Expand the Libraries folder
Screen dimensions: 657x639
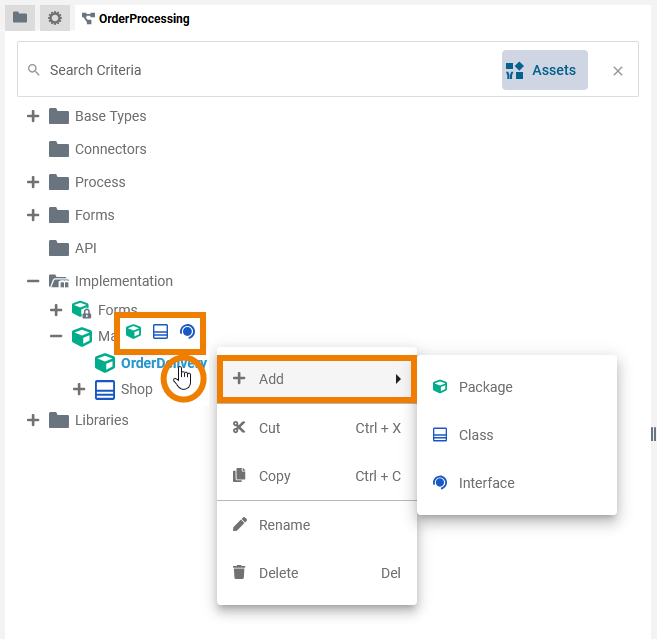tap(33, 420)
